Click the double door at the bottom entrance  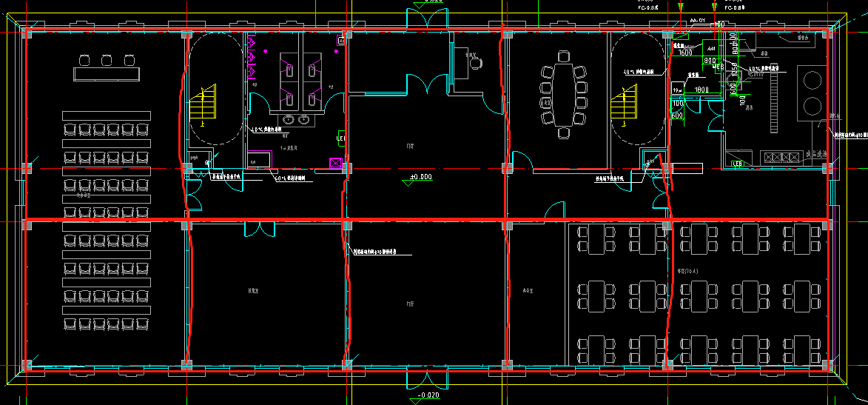[x=428, y=380]
